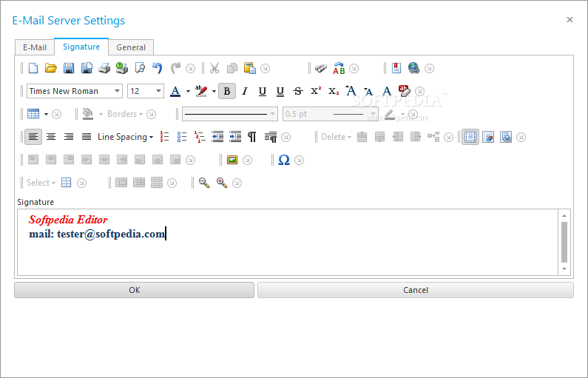This screenshot has height=378, width=588.
Task: Click the signature scrollbar up arrow
Action: pyautogui.click(x=564, y=215)
